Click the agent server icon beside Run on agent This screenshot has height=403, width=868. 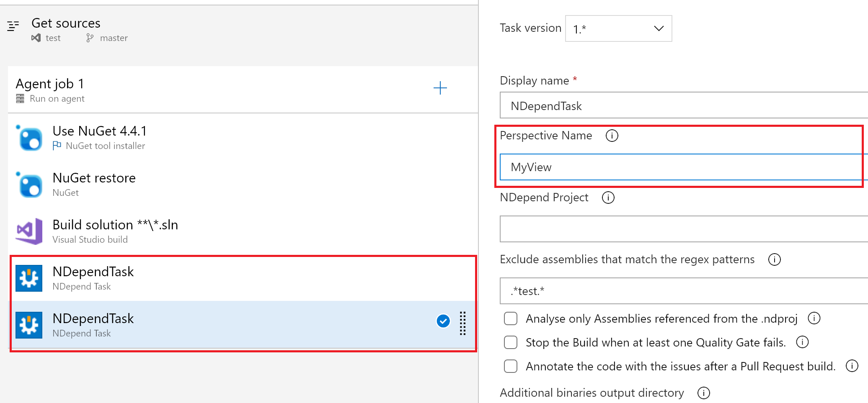tap(20, 99)
